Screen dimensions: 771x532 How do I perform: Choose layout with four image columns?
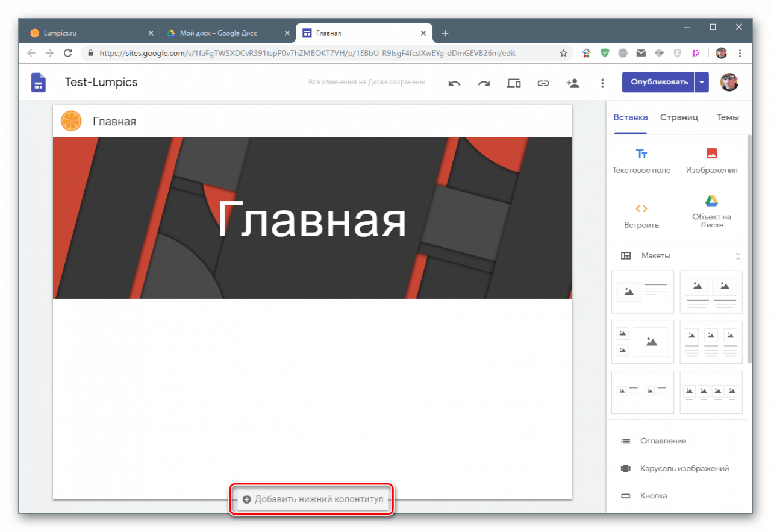click(x=711, y=392)
